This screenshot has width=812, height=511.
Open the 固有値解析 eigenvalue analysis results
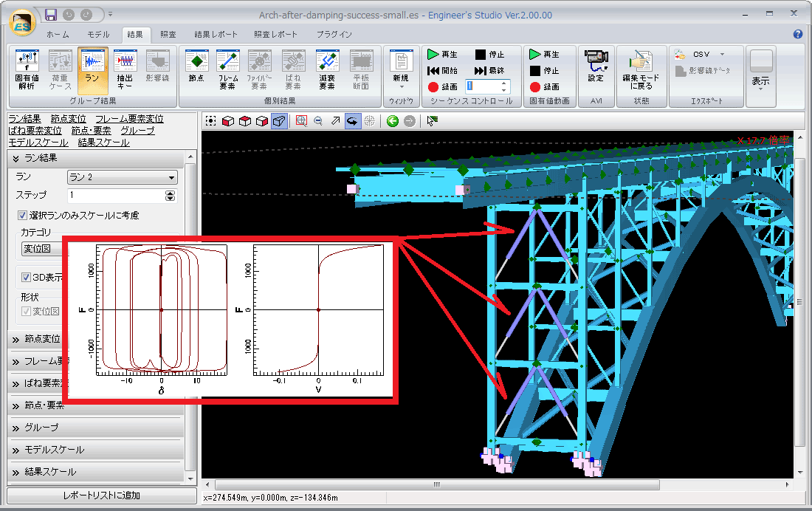click(27, 70)
